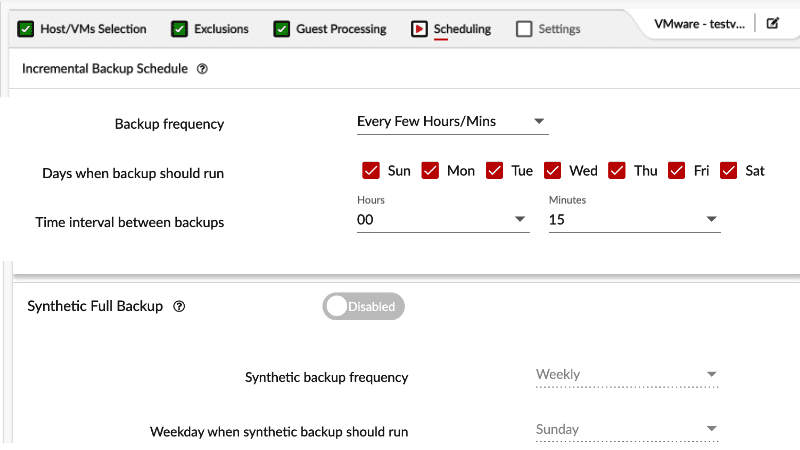Open the Sunday weekday dropdown
Screen dimensions: 800x450
coord(627,430)
